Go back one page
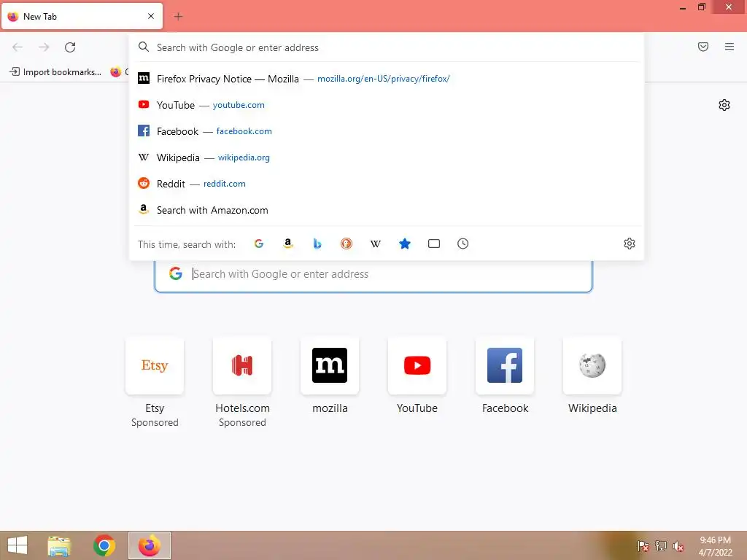Image resolution: width=747 pixels, height=560 pixels. point(18,47)
